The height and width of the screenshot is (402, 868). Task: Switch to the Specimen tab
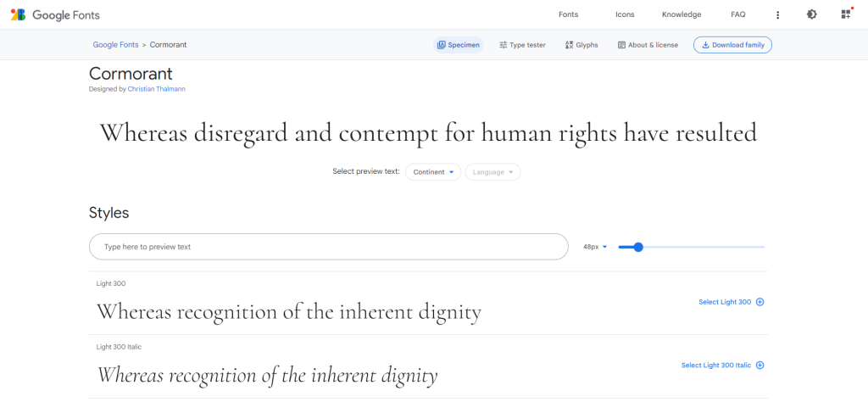tap(459, 45)
